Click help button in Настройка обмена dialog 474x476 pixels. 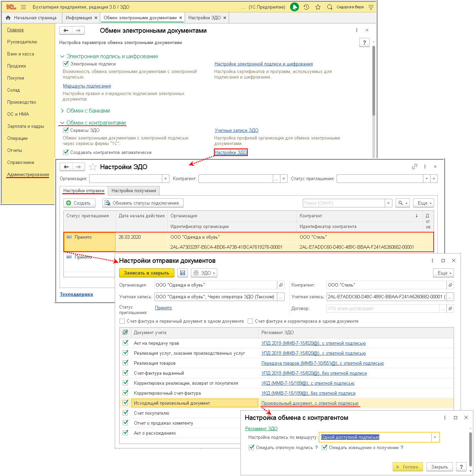[x=461, y=467]
